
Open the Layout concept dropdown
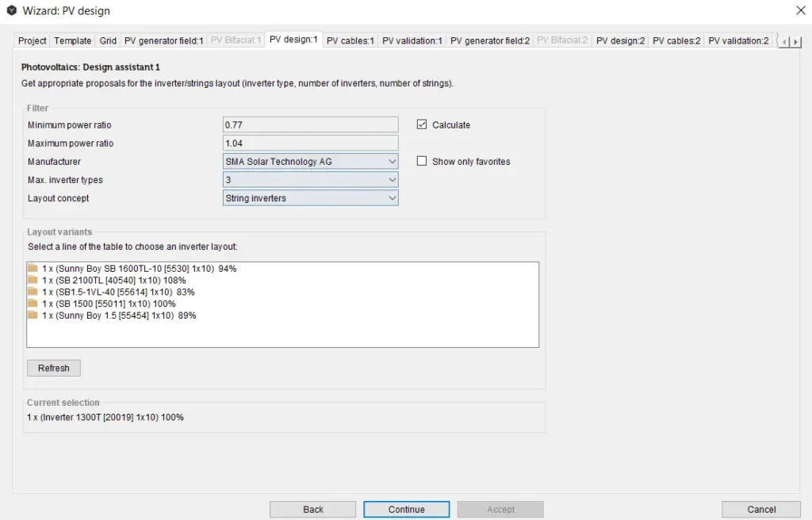coord(311,198)
